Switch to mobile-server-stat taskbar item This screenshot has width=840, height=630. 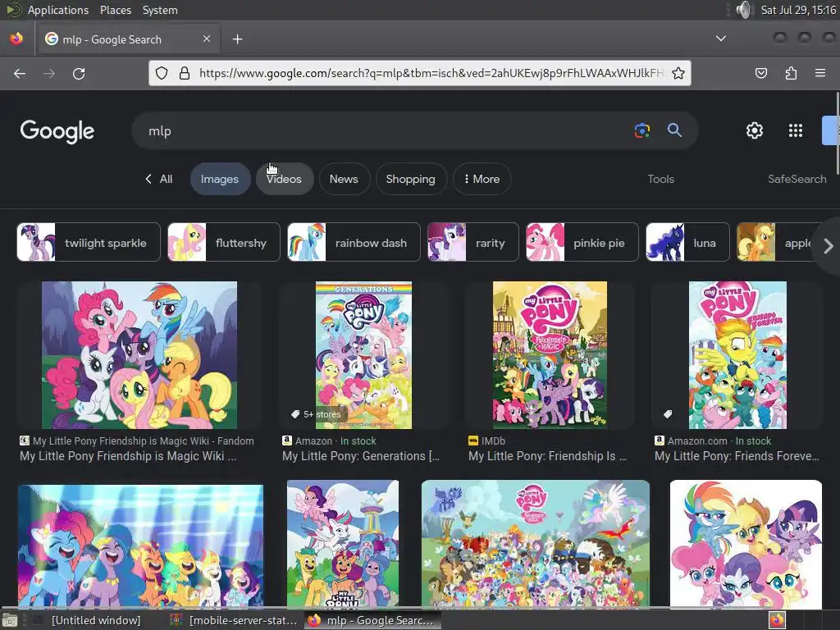[x=234, y=620]
